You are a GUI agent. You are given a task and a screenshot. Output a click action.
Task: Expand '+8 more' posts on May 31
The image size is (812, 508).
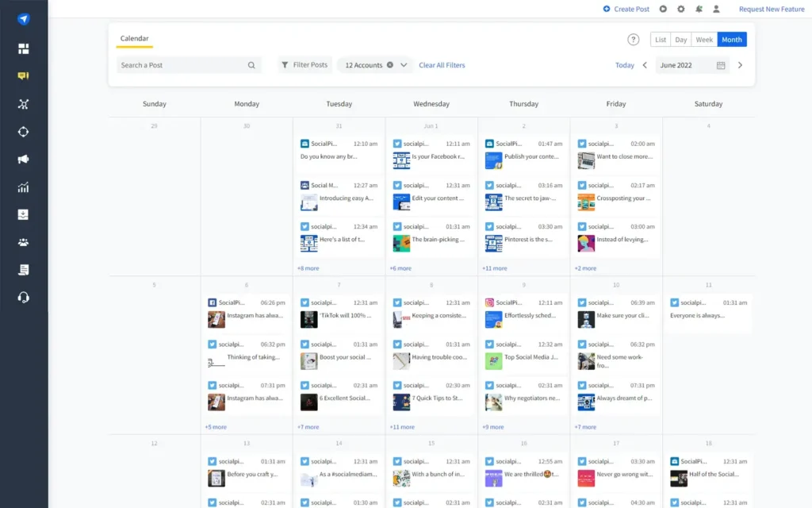(308, 268)
